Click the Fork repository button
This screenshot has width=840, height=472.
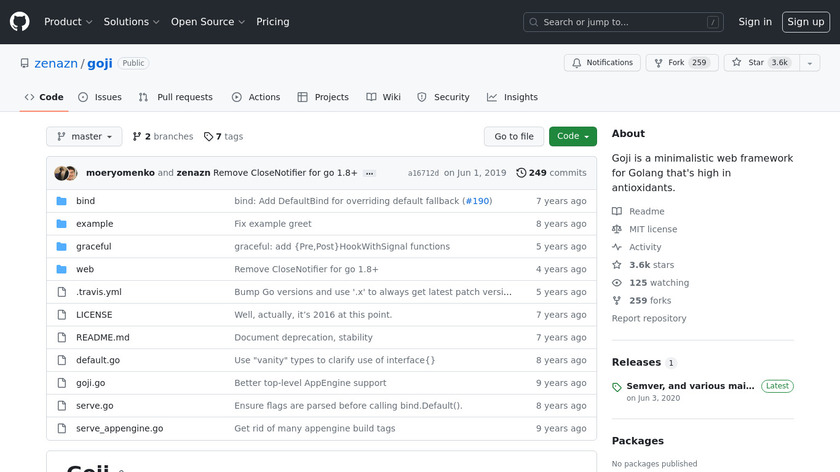(677, 63)
